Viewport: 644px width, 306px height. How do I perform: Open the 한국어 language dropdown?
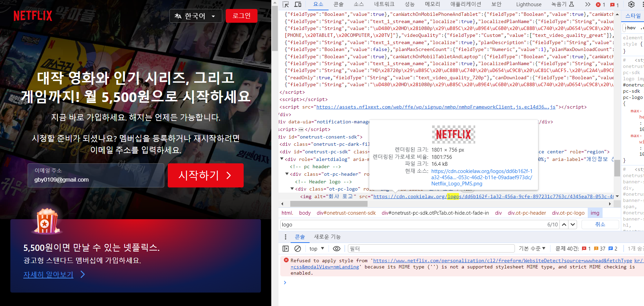click(x=196, y=16)
